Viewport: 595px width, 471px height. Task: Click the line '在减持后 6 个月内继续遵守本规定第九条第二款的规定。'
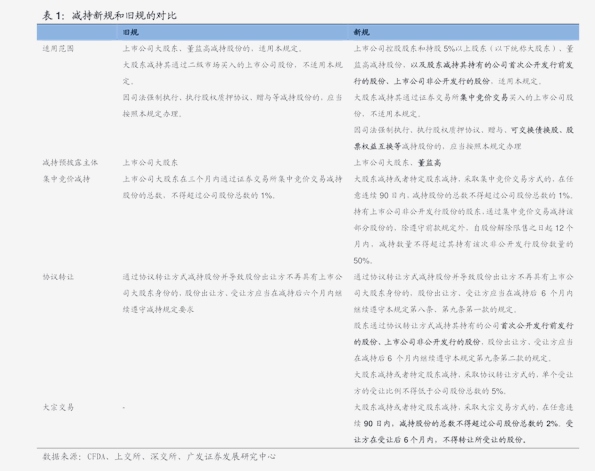(x=453, y=359)
